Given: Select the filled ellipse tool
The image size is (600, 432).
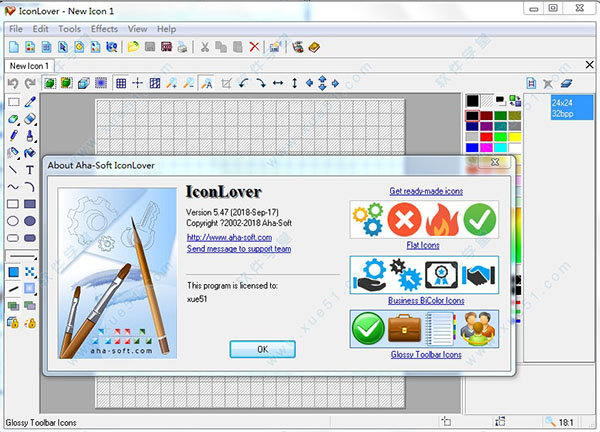Looking at the screenshot, I should pyautogui.click(x=30, y=221).
